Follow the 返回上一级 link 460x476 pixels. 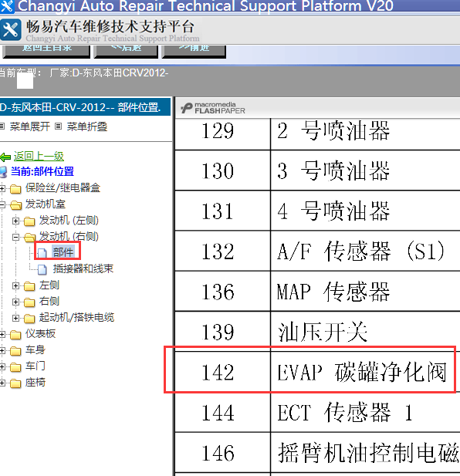[x=39, y=157]
